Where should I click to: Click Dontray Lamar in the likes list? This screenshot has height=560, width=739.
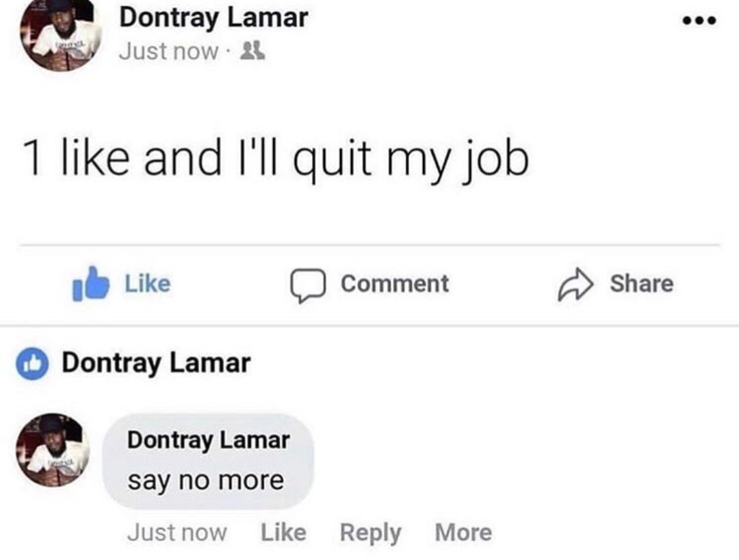(x=156, y=364)
